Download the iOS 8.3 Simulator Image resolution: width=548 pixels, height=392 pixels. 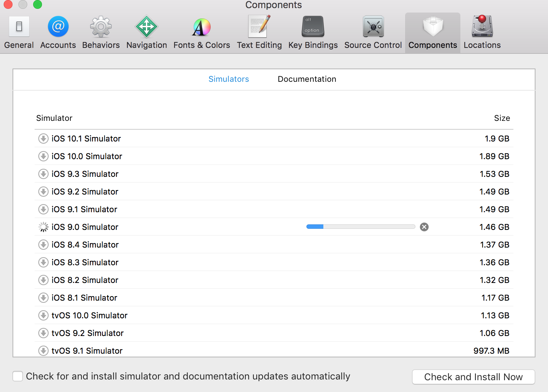point(43,262)
